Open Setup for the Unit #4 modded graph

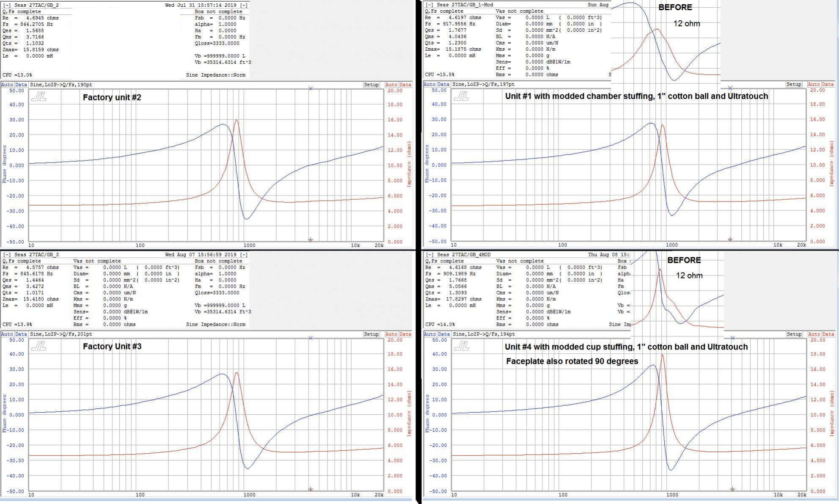click(x=794, y=334)
